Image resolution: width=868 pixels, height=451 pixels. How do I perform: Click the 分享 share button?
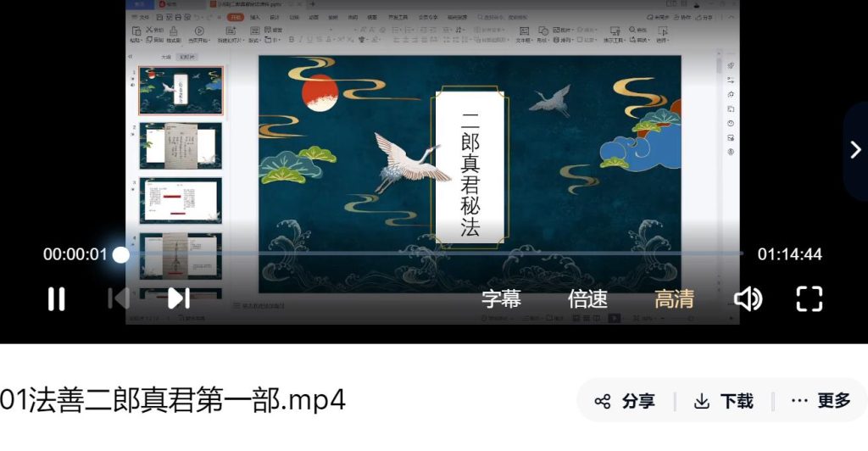coord(625,401)
